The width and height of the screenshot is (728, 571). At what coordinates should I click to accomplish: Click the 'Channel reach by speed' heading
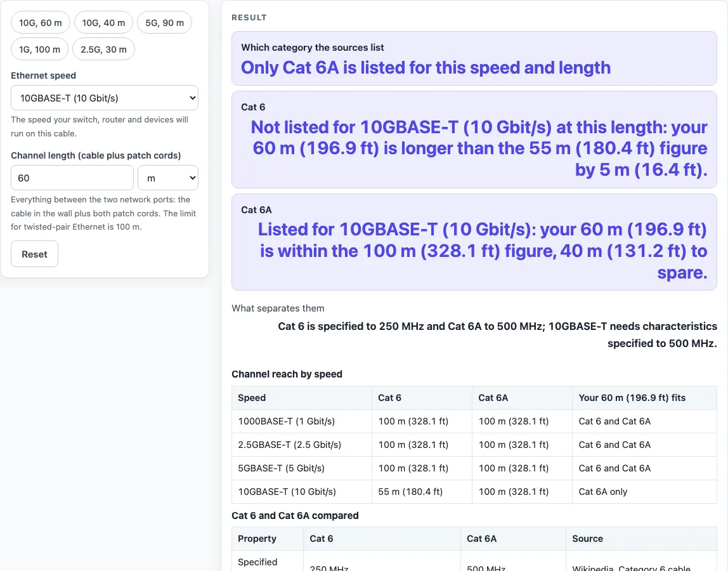[287, 374]
